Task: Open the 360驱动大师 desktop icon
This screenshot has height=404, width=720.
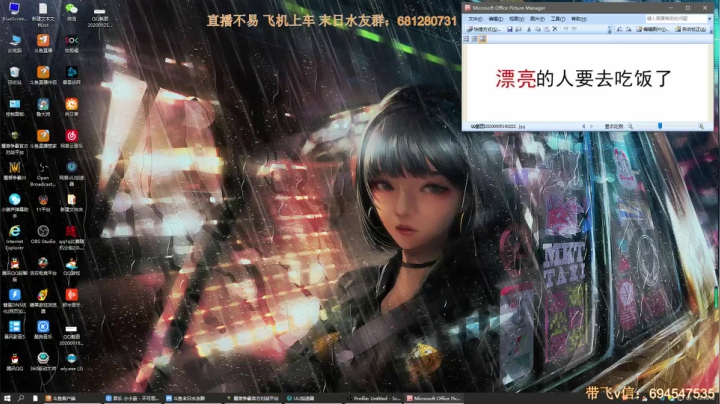Action: 43,362
